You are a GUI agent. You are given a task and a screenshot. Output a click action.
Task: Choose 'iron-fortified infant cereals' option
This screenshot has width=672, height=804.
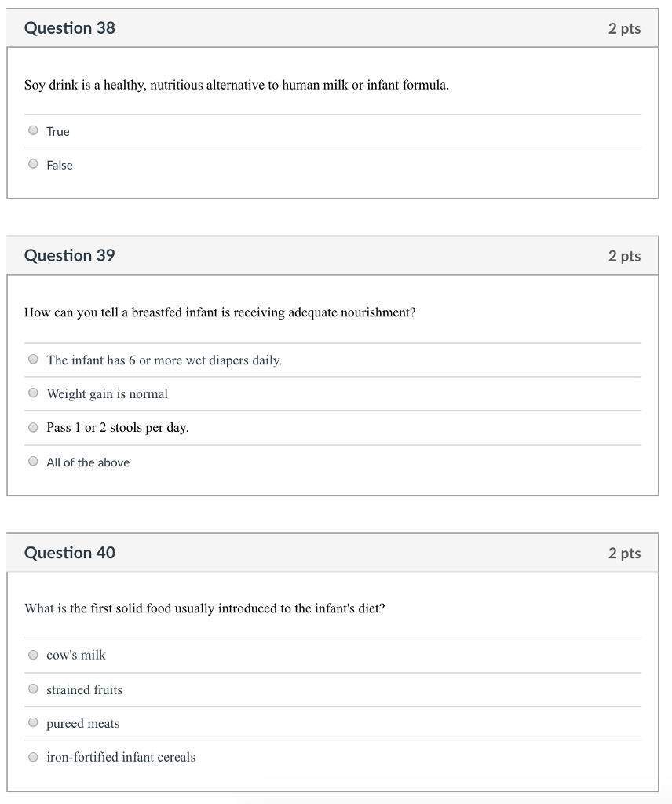coord(33,756)
